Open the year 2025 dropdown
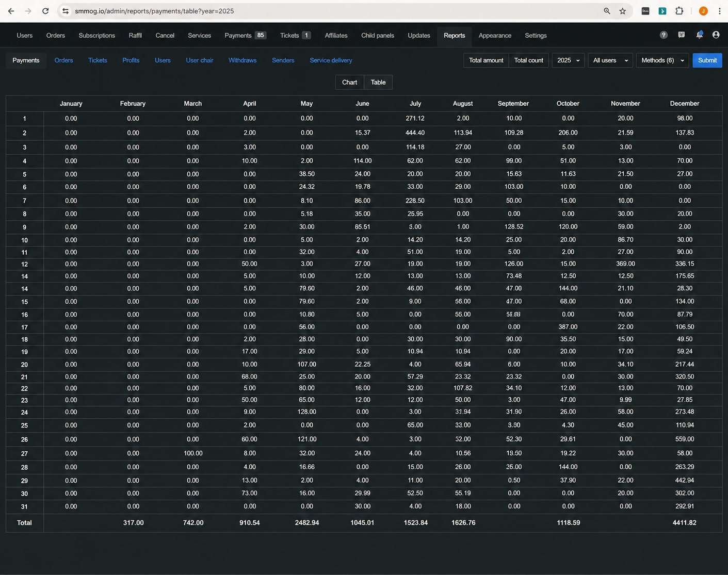This screenshot has height=575, width=728. (x=568, y=60)
